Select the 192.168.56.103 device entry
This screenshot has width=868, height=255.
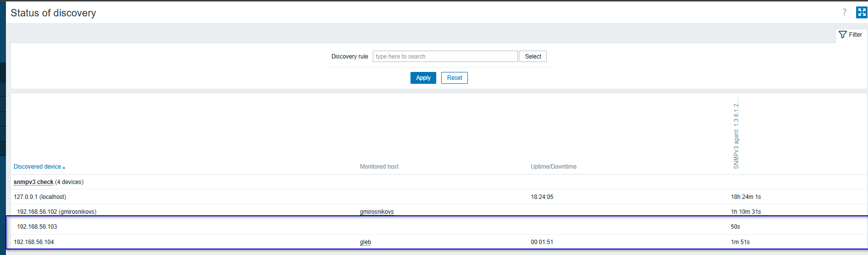(37, 227)
